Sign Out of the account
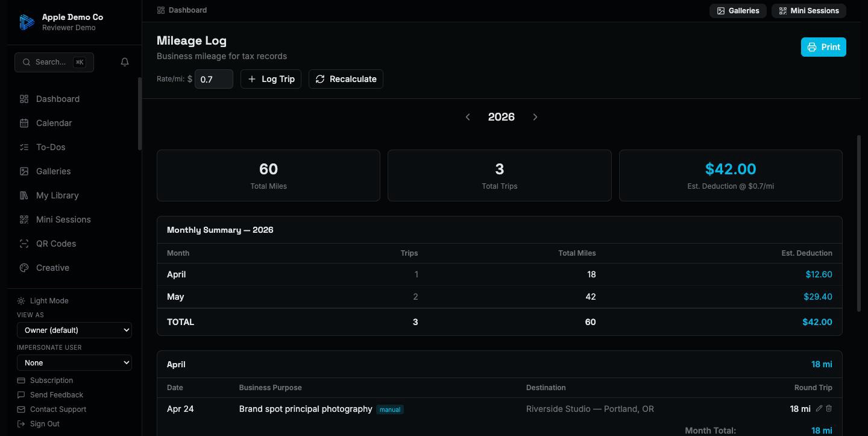868x436 pixels. pyautogui.click(x=39, y=424)
